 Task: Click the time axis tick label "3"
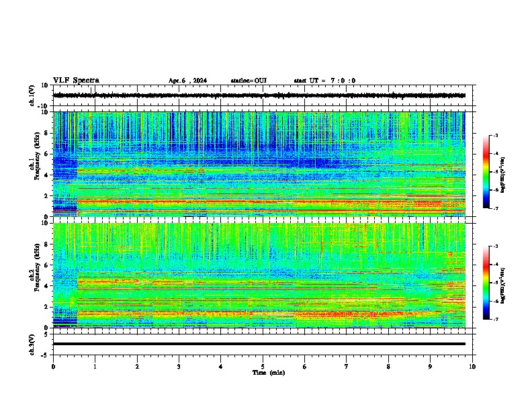point(179,367)
